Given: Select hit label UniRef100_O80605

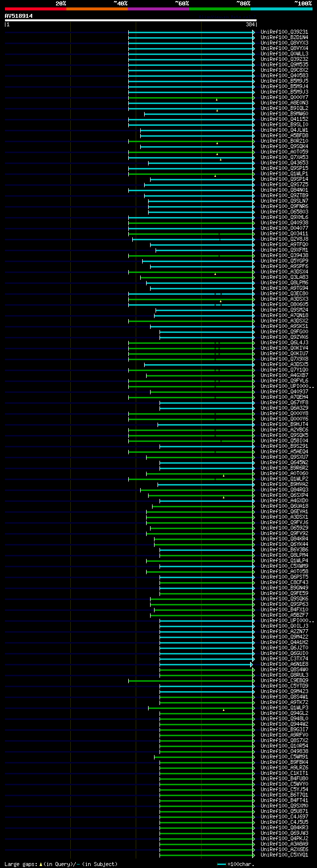Looking at the screenshot, I should (284, 305).
